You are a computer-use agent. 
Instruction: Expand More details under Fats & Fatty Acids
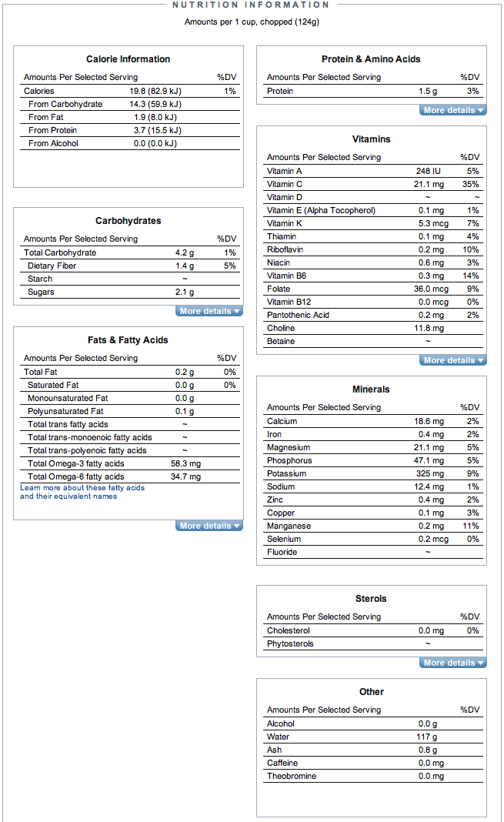[x=209, y=526]
